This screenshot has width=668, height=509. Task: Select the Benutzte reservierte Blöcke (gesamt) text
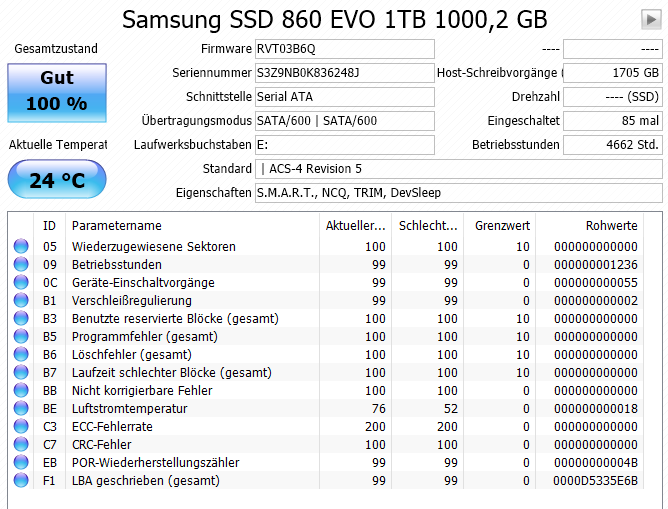click(175, 319)
